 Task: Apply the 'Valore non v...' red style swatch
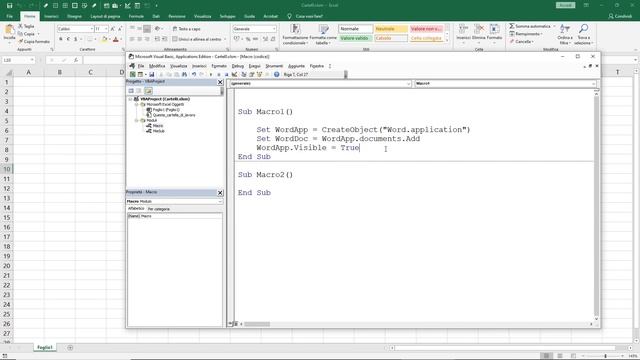pyautogui.click(x=426, y=29)
